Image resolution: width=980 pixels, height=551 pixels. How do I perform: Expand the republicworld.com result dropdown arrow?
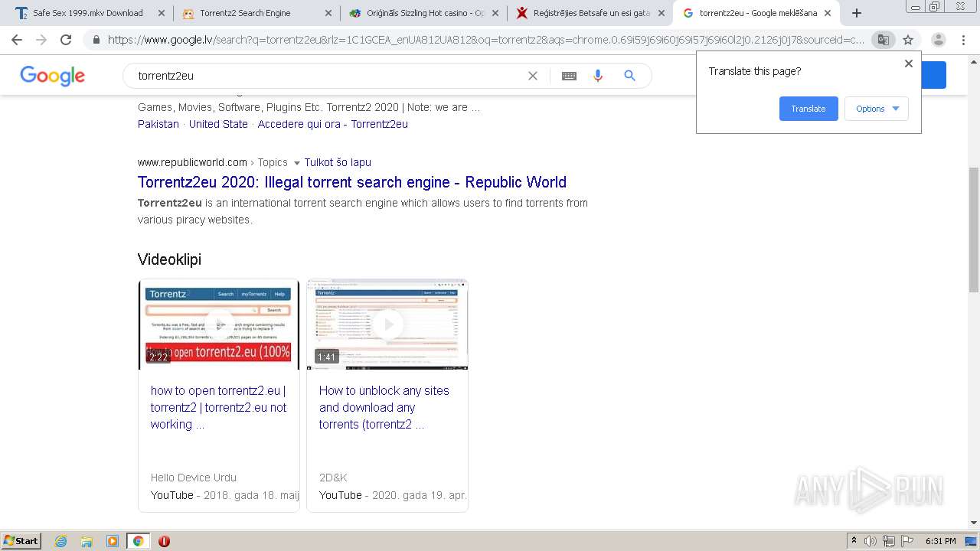297,163
